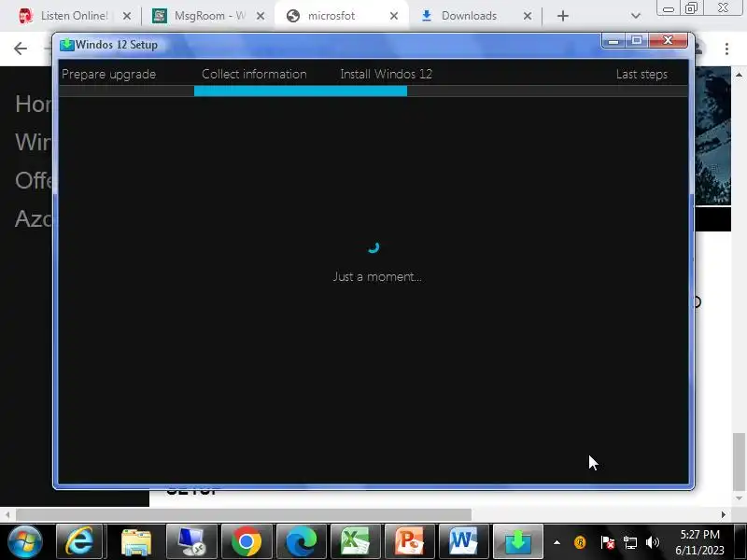Maximize the Windos 12 Setup window
Viewport: 747px width, 560px height.
pos(637,41)
